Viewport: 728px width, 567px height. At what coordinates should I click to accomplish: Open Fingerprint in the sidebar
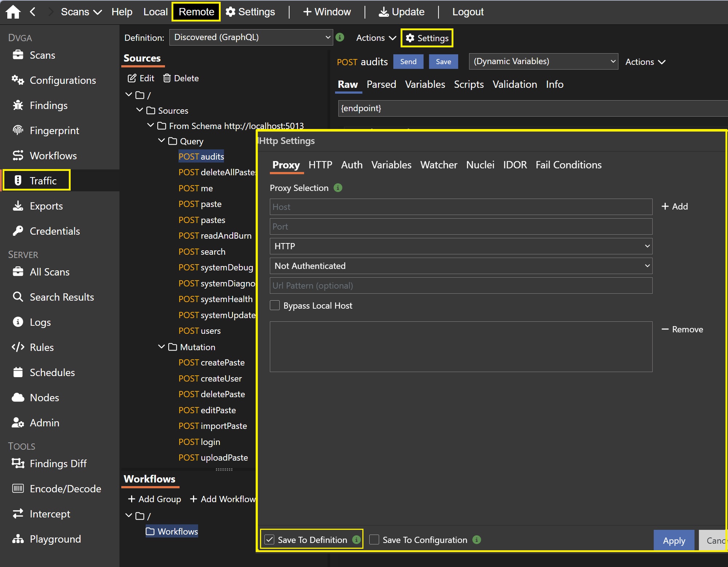click(54, 130)
